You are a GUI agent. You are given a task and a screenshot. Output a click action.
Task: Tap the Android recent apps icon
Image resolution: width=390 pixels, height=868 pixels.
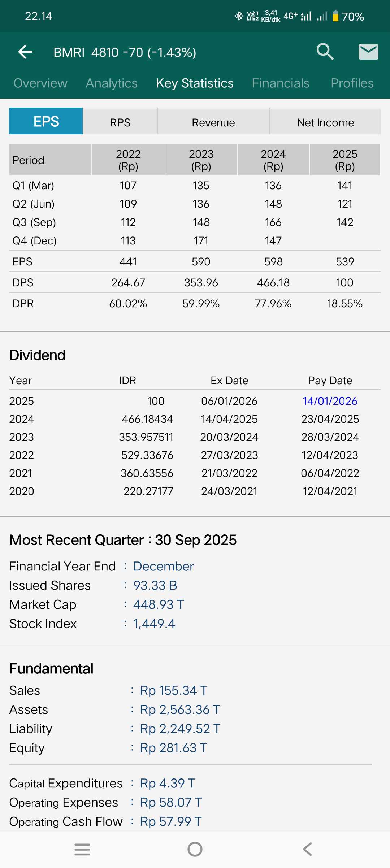82,849
